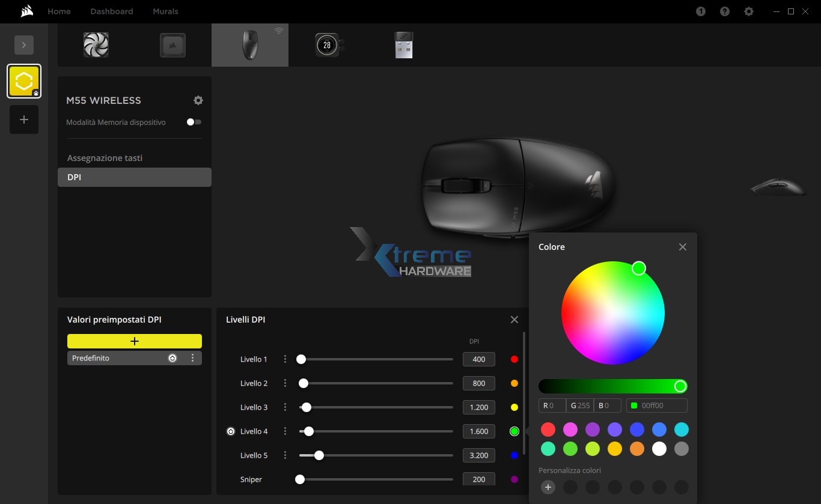Screen dimensions: 821x504
Task: Toggle Modalità Memoria dispositivo switch
Action: coord(194,122)
